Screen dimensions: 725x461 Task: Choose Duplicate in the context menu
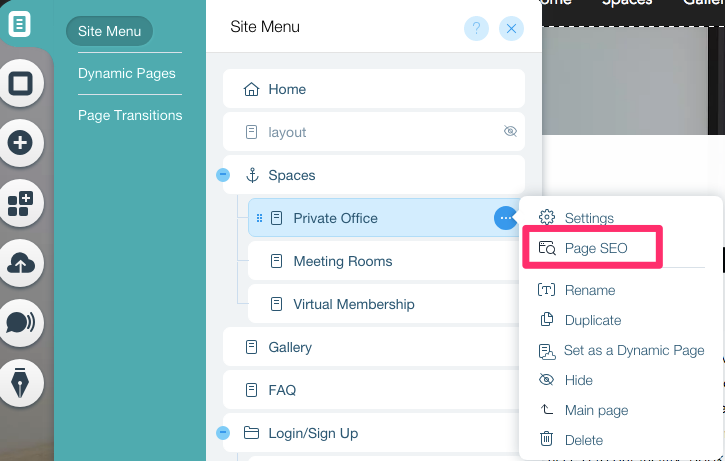tap(592, 320)
